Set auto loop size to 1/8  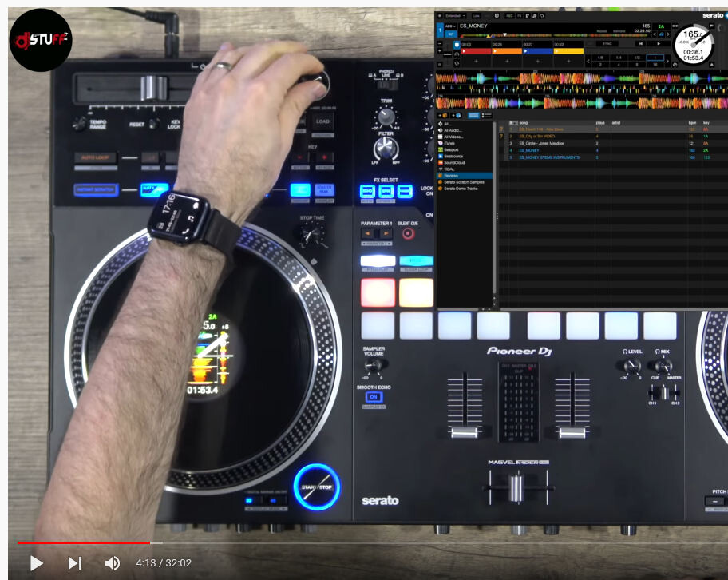(x=600, y=58)
